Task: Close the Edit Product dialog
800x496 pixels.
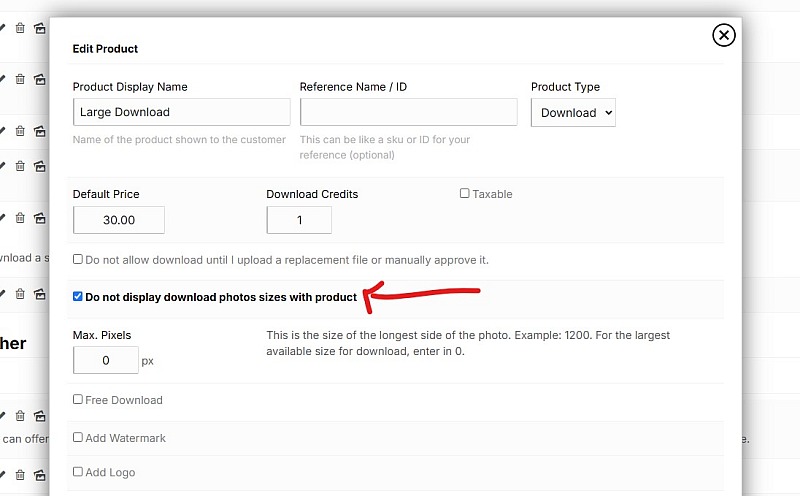Action: 723,35
